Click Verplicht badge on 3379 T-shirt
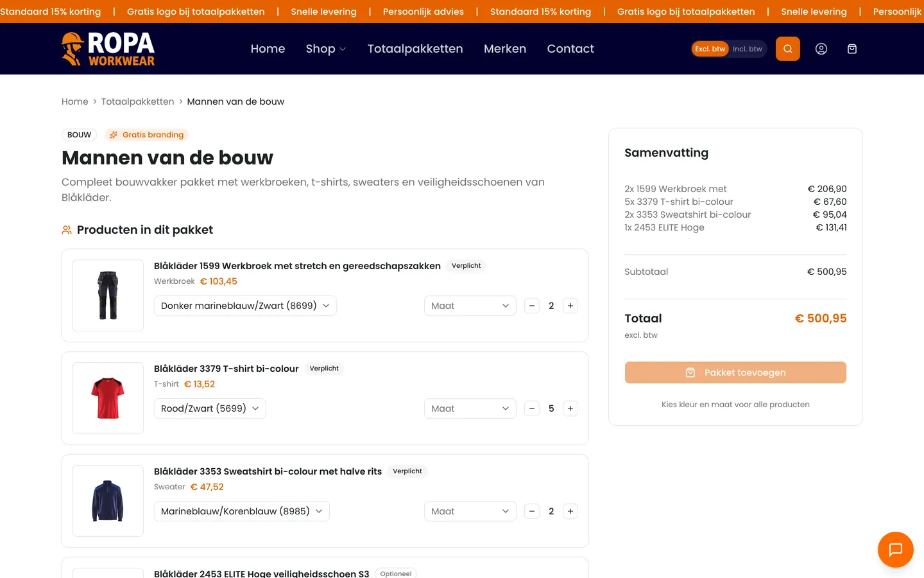The image size is (924, 578). (x=324, y=369)
